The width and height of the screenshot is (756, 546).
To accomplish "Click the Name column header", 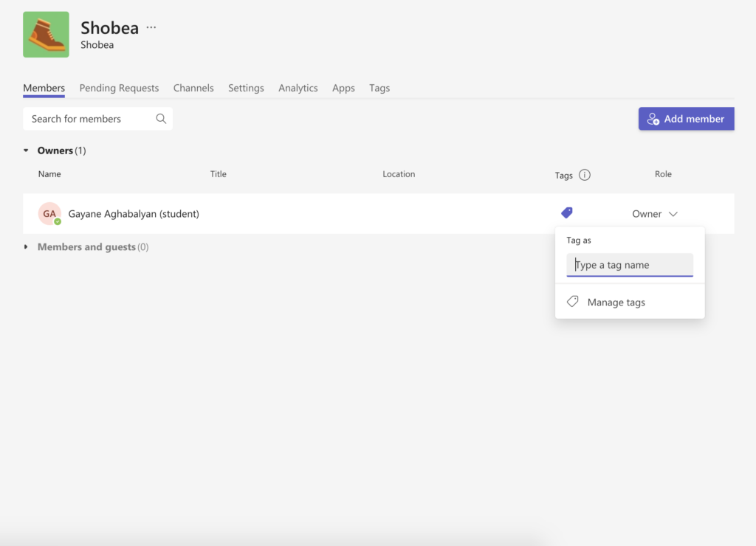I will [49, 174].
